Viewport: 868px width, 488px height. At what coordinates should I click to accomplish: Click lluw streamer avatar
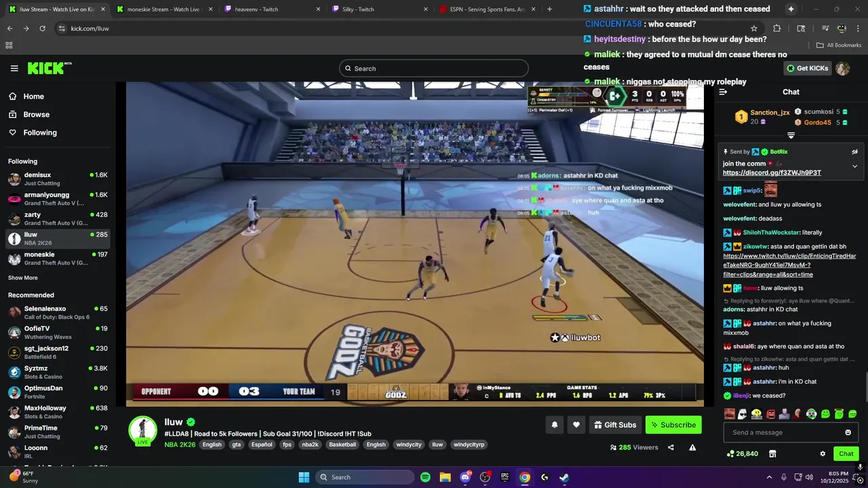coord(143,430)
